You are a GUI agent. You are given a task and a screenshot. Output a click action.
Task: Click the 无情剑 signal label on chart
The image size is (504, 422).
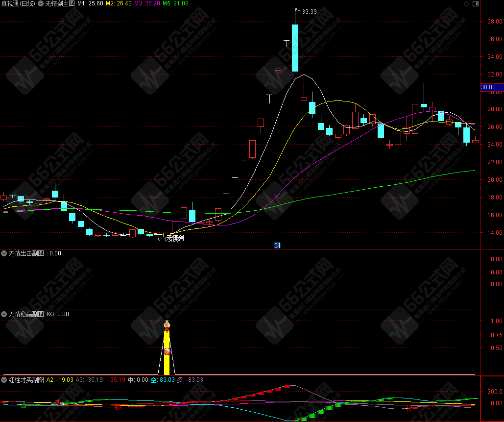(x=175, y=238)
